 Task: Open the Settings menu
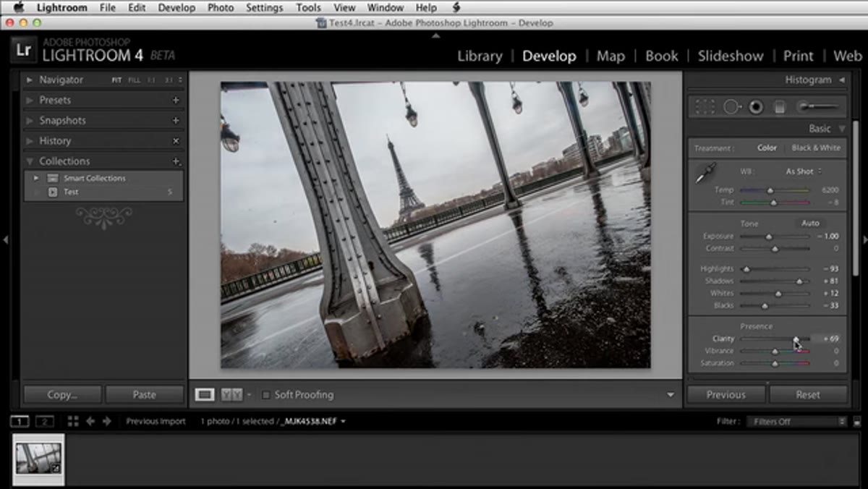264,7
